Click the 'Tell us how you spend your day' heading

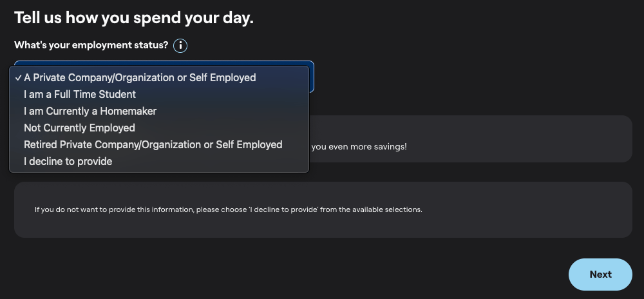tap(134, 18)
